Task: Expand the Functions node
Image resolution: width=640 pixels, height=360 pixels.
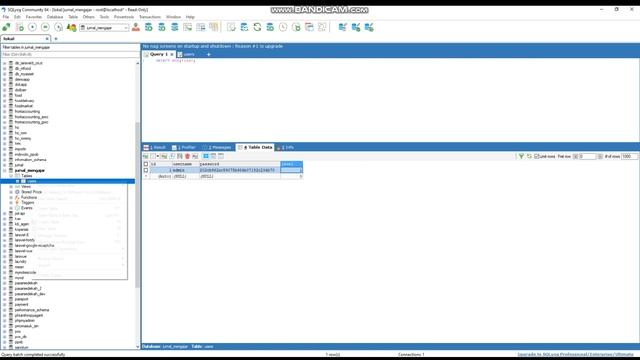Action: (x=11, y=198)
